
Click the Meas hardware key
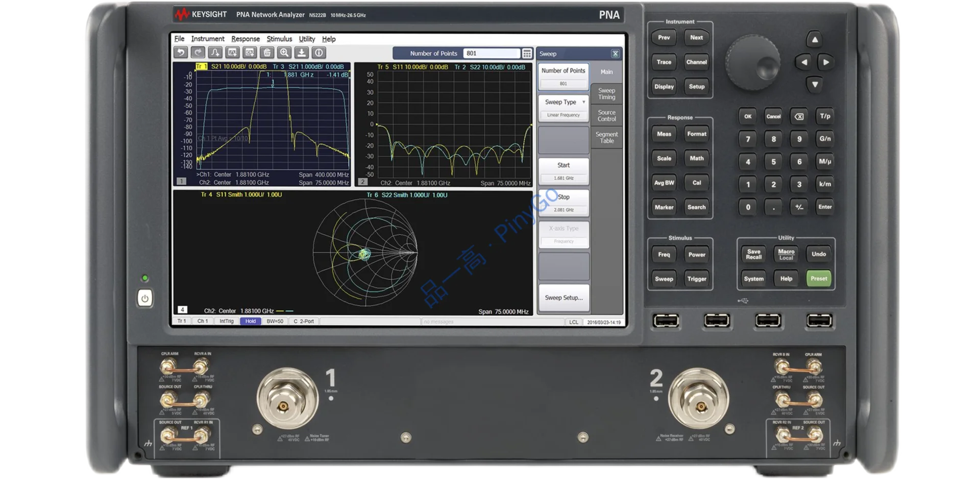click(664, 134)
